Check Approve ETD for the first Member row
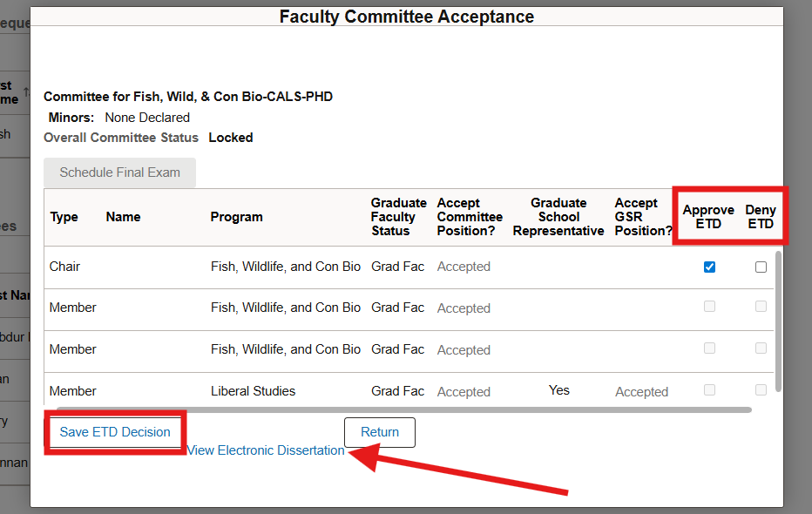This screenshot has height=514, width=812. tap(709, 308)
